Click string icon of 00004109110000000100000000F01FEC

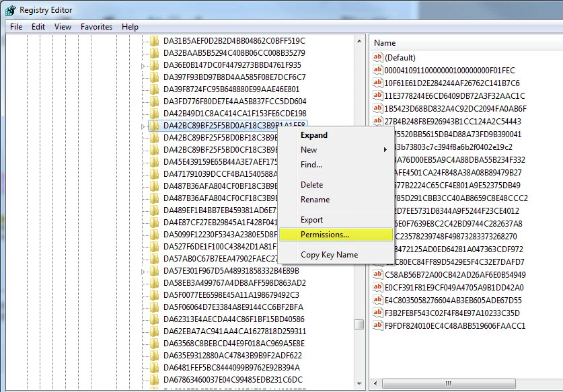(378, 70)
